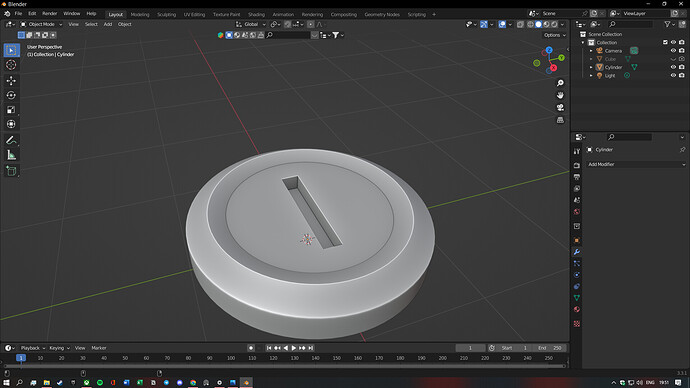The height and width of the screenshot is (388, 690).
Task: Open the File menu
Action: 18,14
